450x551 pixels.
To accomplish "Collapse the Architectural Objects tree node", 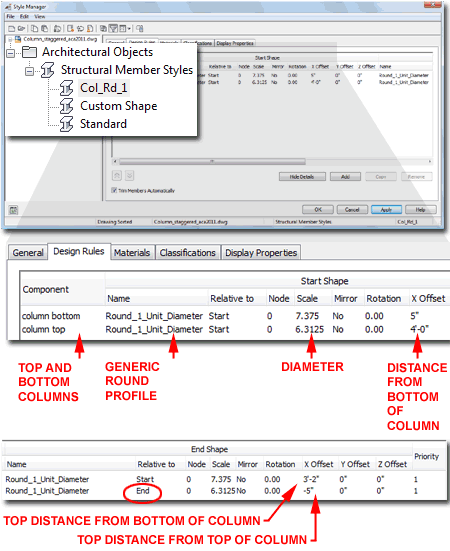I will pyautogui.click(x=11, y=53).
